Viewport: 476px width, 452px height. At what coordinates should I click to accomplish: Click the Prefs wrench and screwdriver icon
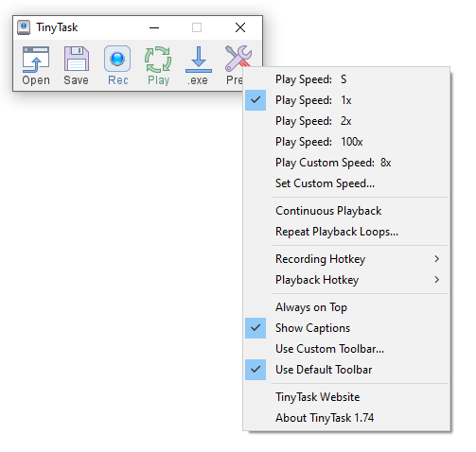pos(238,58)
